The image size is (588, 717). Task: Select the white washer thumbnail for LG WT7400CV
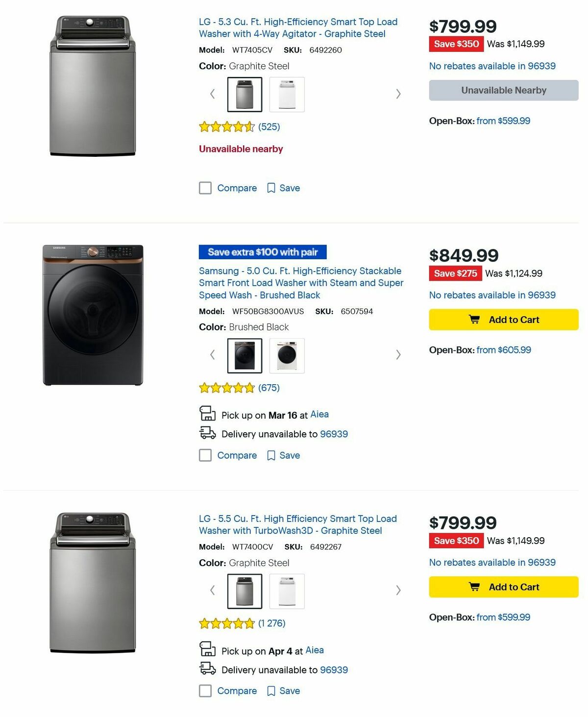287,591
